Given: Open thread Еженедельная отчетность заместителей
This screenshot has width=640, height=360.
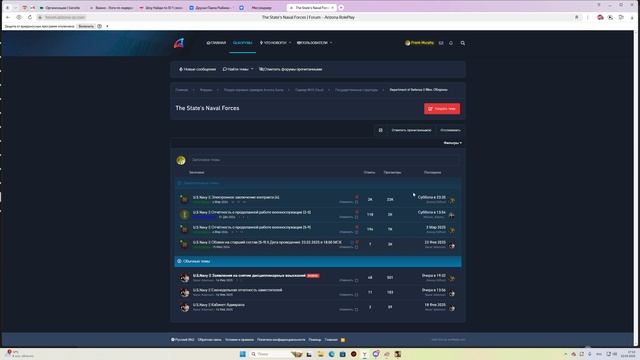Looking at the screenshot, I should click(x=238, y=290).
